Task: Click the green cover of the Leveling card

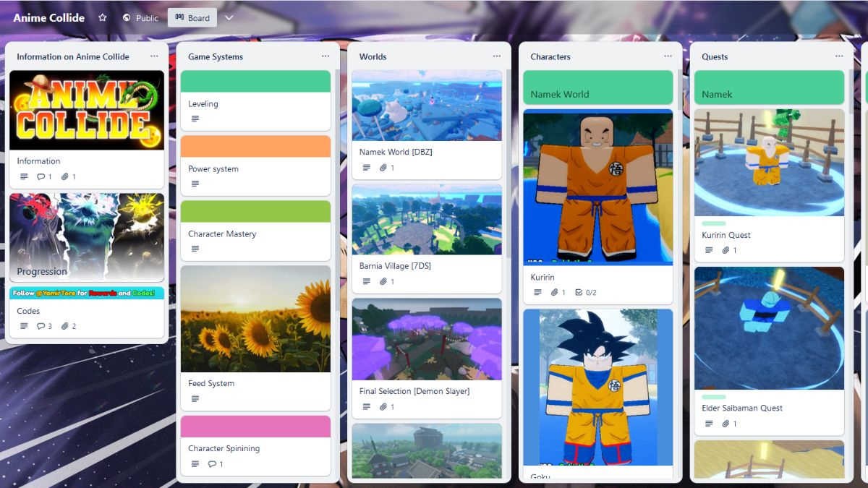Action: [x=255, y=81]
